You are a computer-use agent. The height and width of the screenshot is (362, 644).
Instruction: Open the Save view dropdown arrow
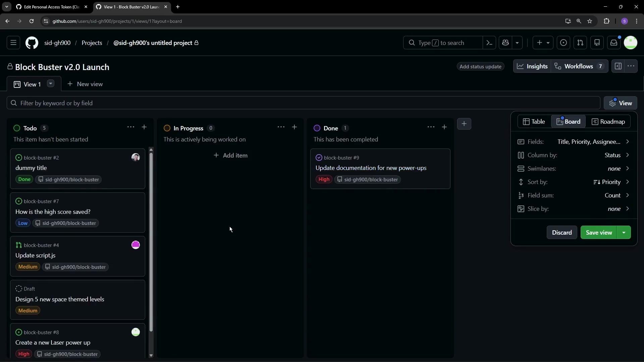point(624,233)
